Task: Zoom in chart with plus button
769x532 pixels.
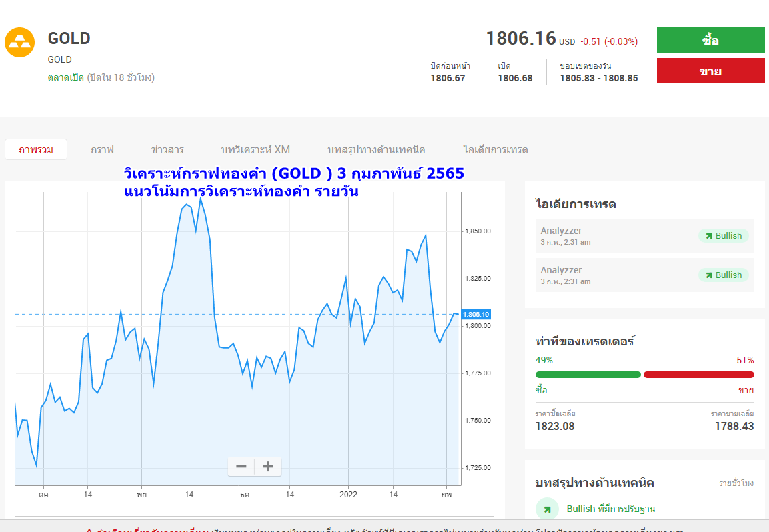Action: (268, 467)
